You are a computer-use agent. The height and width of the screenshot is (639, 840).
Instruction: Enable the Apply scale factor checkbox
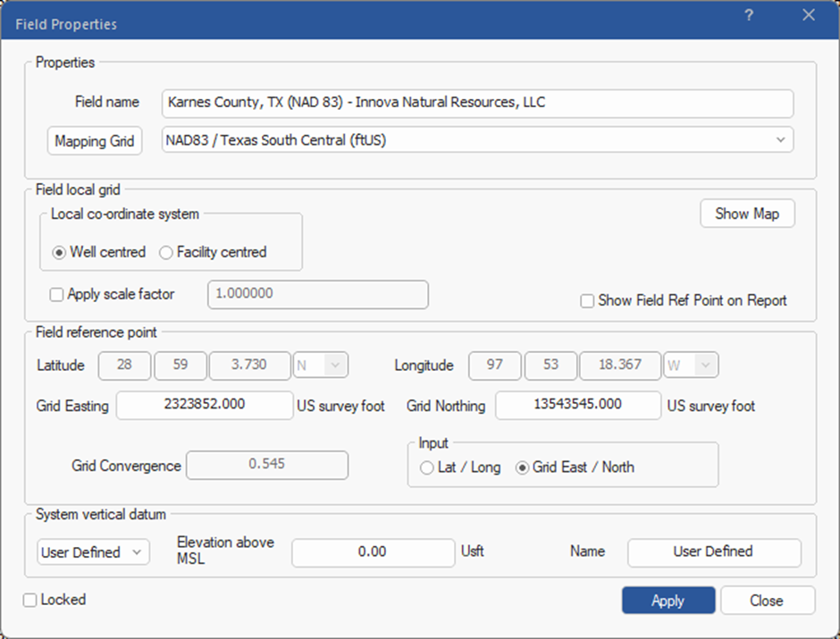(57, 294)
